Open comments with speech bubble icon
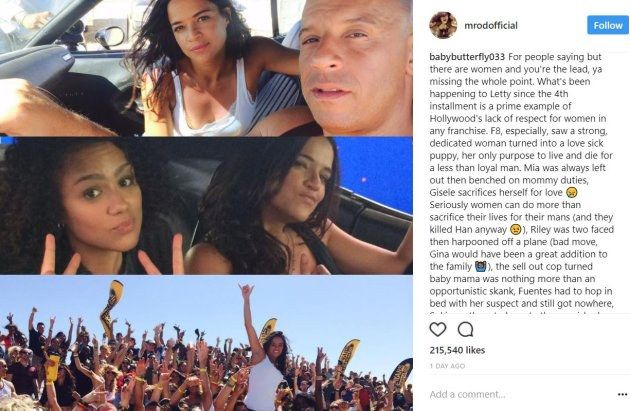 click(465, 329)
